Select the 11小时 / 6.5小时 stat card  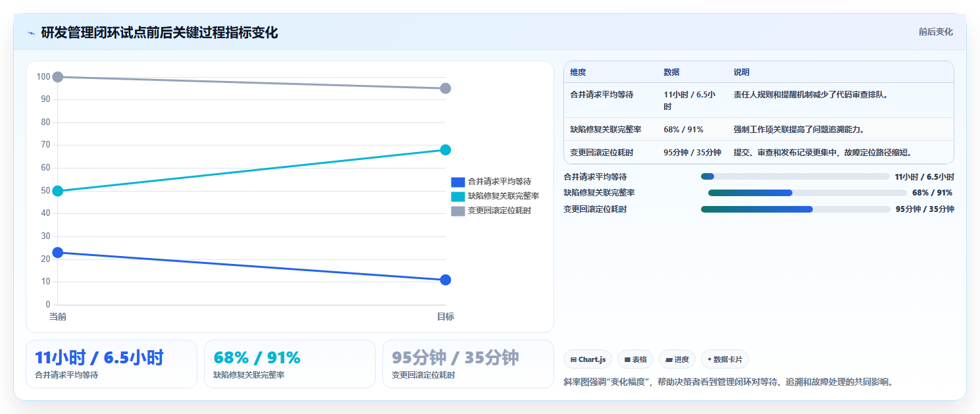[x=111, y=364]
